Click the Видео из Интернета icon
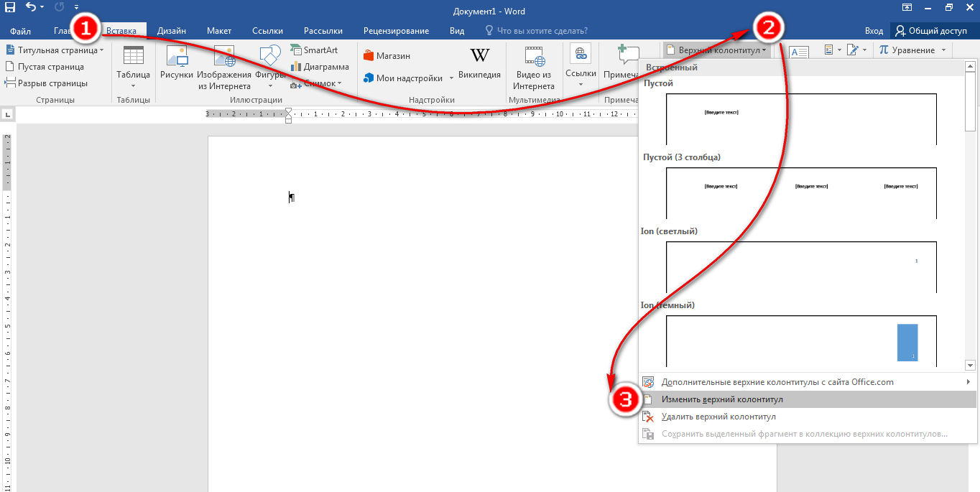The image size is (980, 492). point(534,68)
